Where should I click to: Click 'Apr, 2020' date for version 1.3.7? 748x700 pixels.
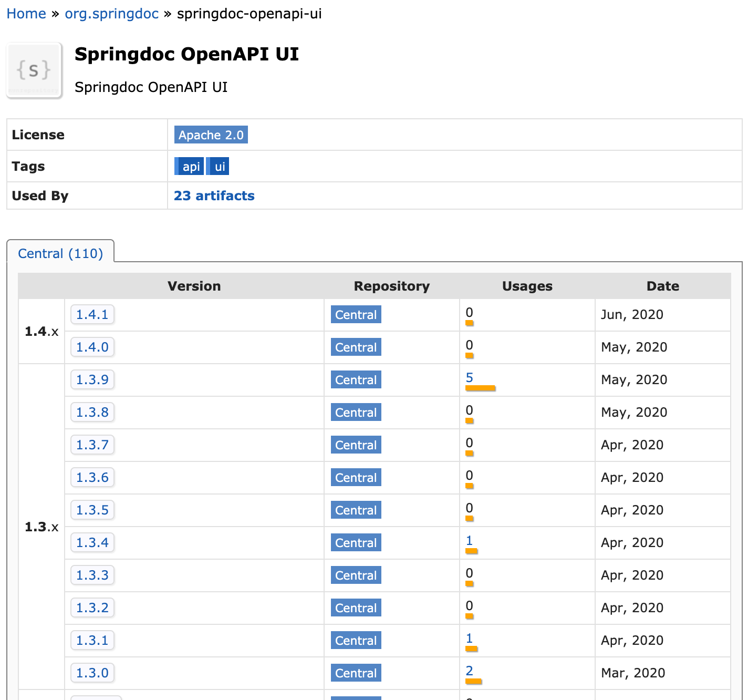pyautogui.click(x=632, y=445)
